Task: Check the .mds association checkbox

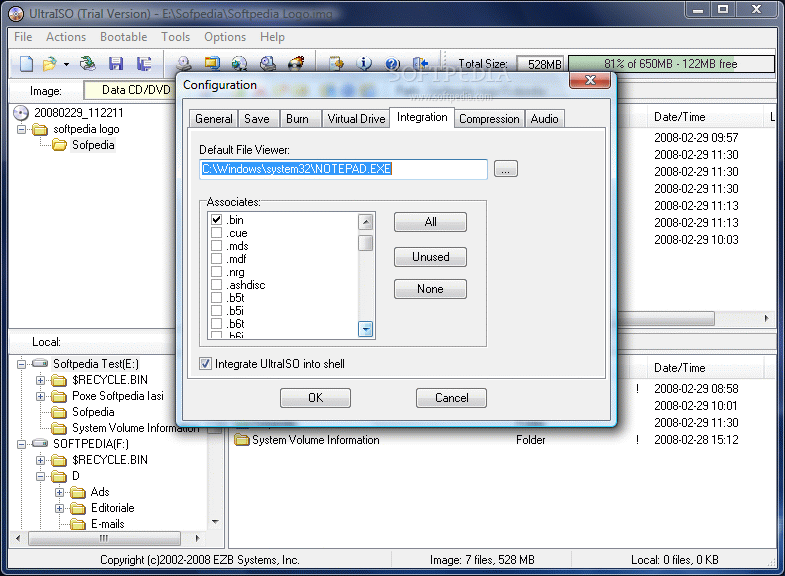Action: (216, 246)
